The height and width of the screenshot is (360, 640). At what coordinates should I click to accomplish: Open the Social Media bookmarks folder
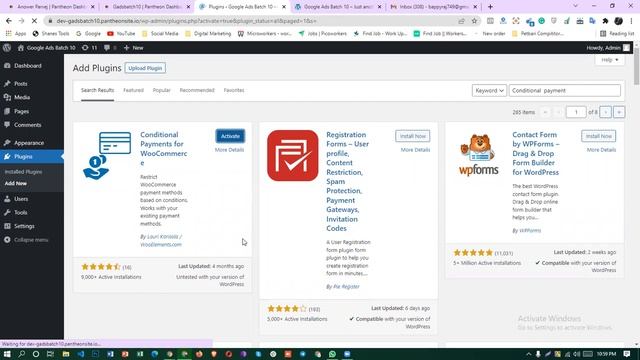(x=160, y=33)
